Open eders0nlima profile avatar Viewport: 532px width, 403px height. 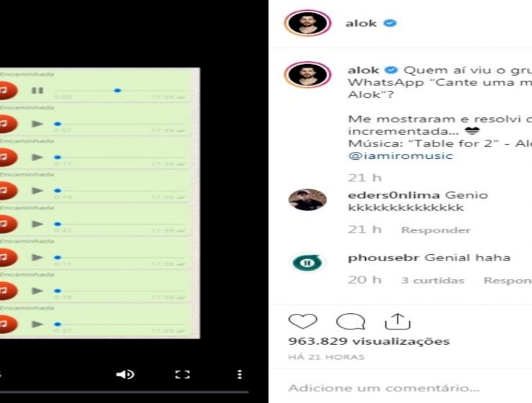click(307, 200)
